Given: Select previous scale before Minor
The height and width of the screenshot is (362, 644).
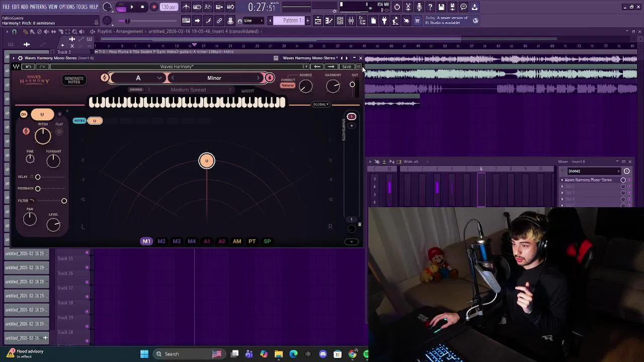Looking at the screenshot, I should (172, 78).
